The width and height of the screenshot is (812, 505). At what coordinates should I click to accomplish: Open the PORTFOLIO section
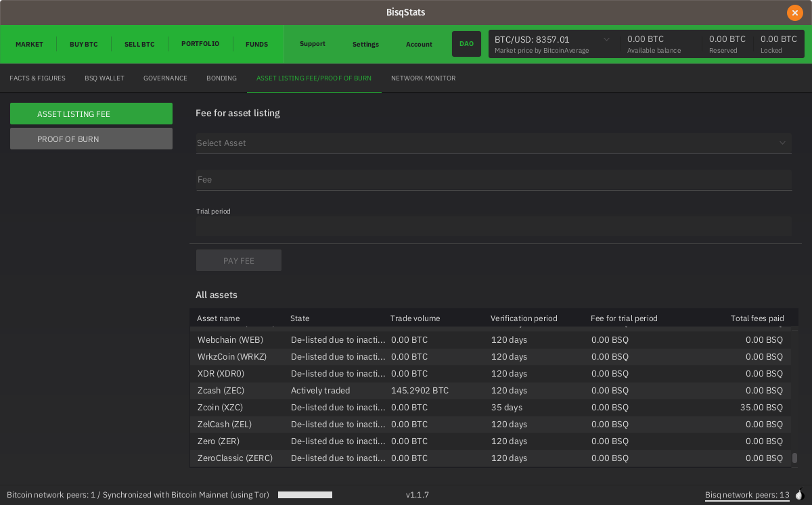(x=200, y=44)
